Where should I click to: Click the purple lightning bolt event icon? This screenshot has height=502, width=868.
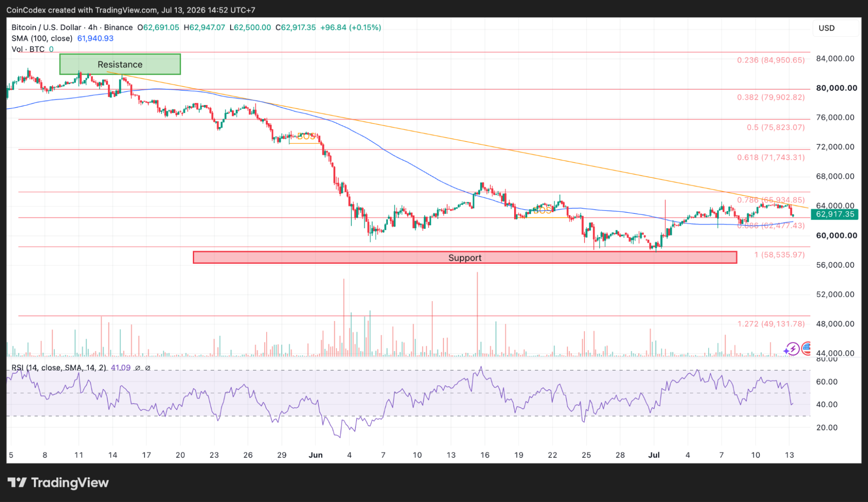(793, 348)
